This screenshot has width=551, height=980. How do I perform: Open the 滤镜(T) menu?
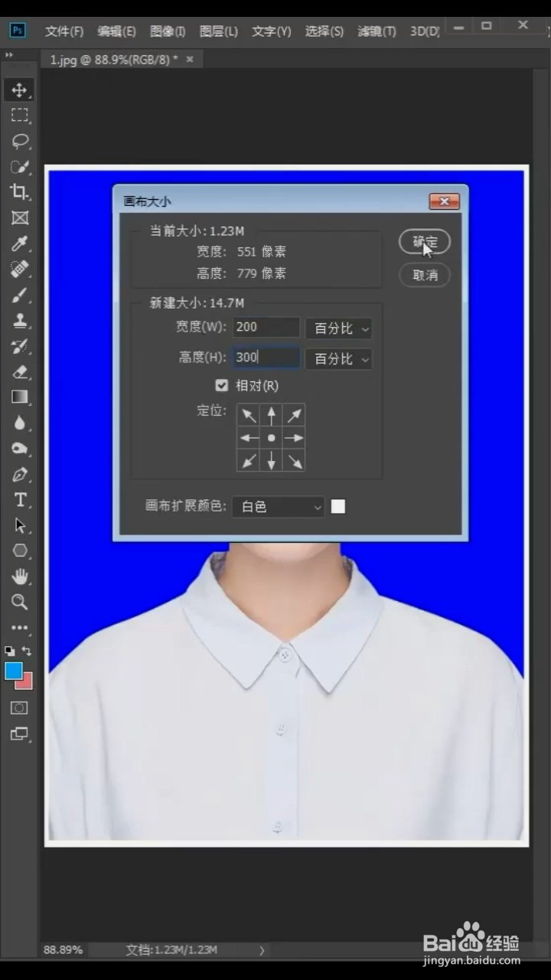point(377,31)
